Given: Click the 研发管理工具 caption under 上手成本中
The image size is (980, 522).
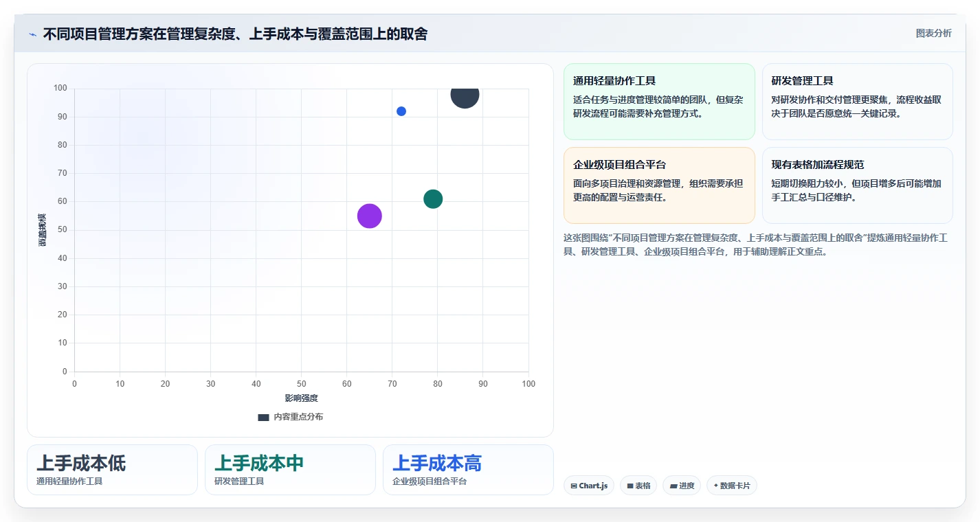Looking at the screenshot, I should point(239,481).
